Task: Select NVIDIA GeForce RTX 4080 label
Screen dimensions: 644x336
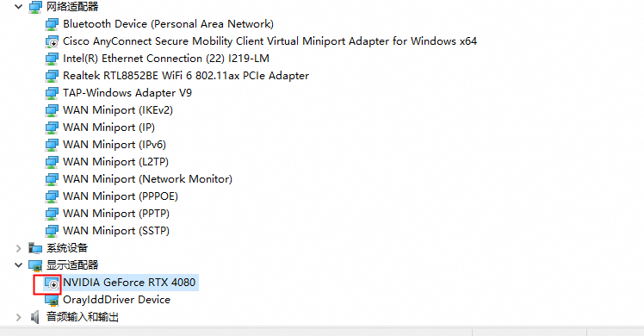Action: [x=129, y=283]
